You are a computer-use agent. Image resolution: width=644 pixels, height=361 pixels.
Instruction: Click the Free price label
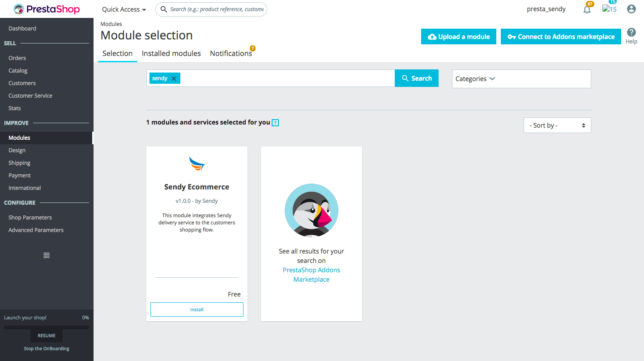click(234, 294)
